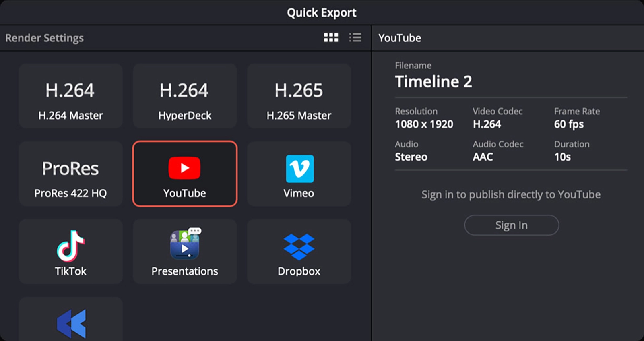Select the Presentations export preset
The height and width of the screenshot is (341, 644).
(x=185, y=252)
